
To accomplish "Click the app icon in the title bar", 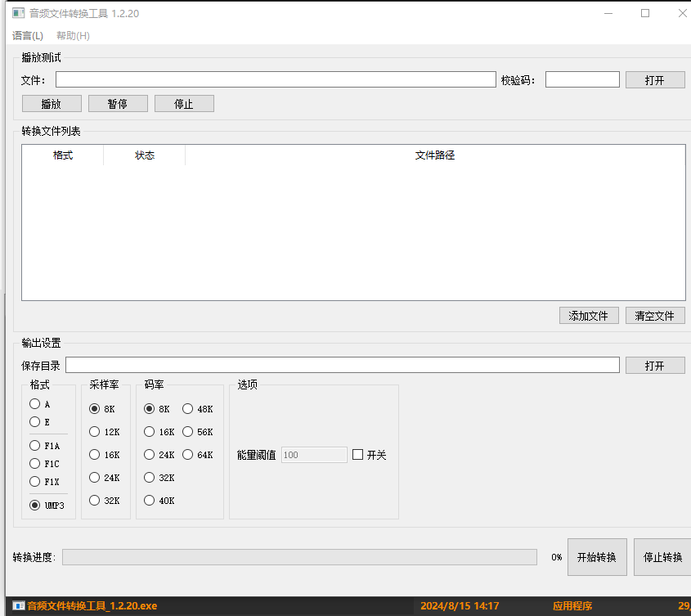I will [19, 13].
